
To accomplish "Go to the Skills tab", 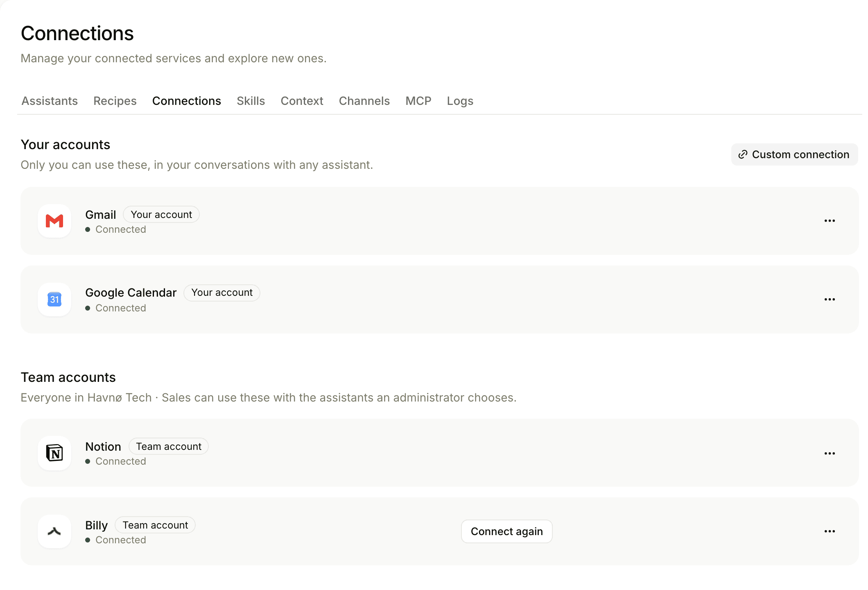I will point(251,101).
